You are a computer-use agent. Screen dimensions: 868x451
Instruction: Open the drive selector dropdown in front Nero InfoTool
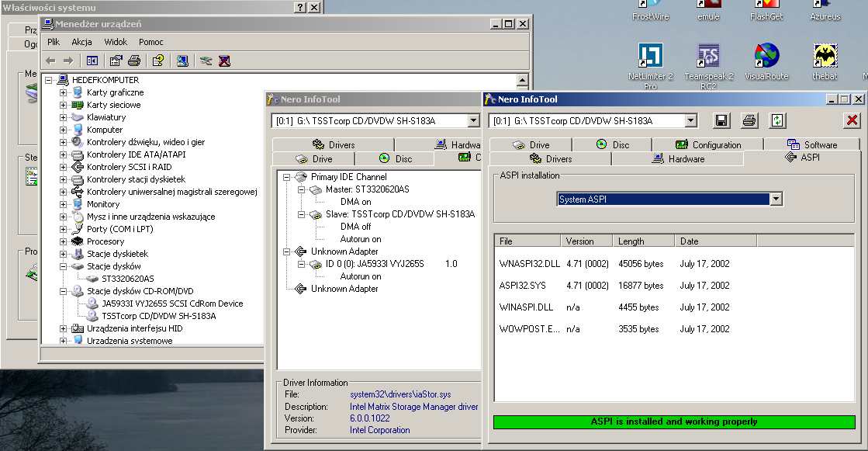[690, 121]
